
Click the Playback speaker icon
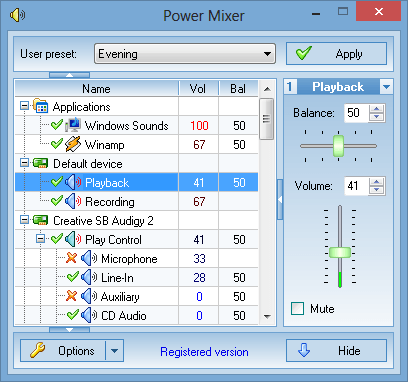73,182
